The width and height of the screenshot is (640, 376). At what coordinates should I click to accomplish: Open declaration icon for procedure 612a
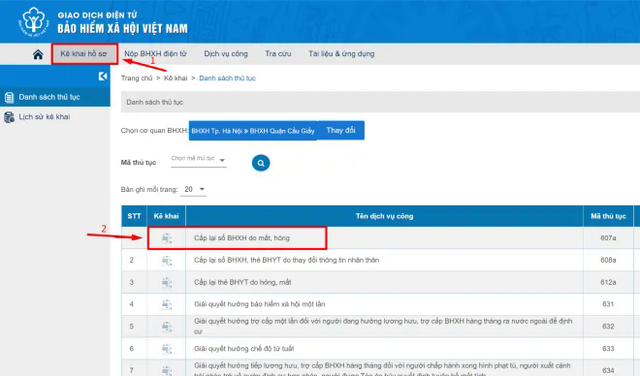pos(167,283)
